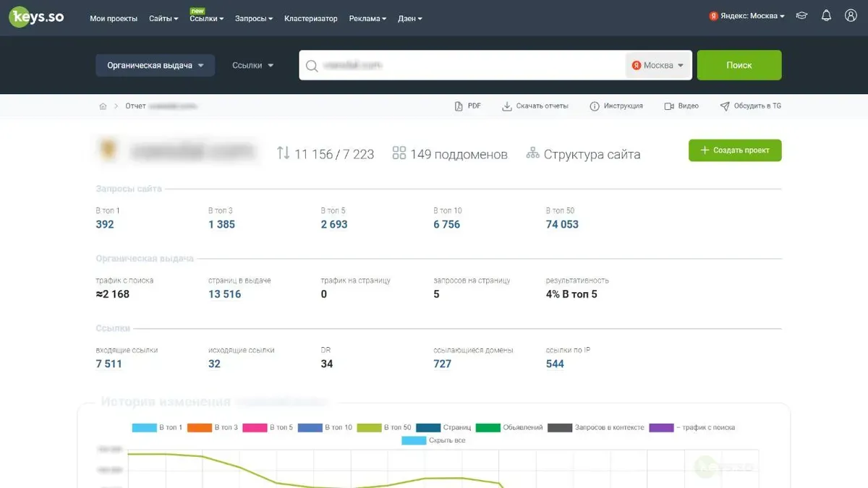Click the purple "трафик с поиска" legend swatch
Viewport: 868px width, 488px height.
661,427
